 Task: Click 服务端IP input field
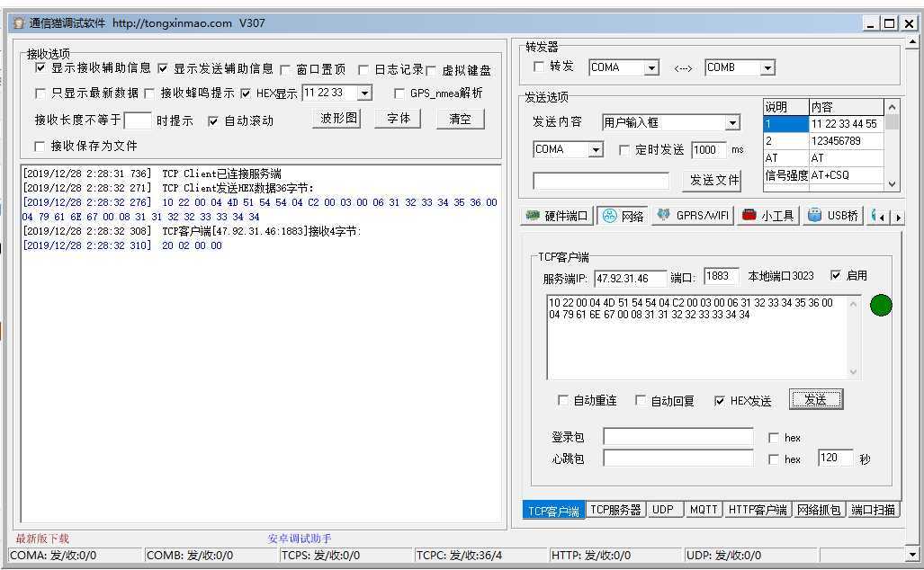(630, 278)
